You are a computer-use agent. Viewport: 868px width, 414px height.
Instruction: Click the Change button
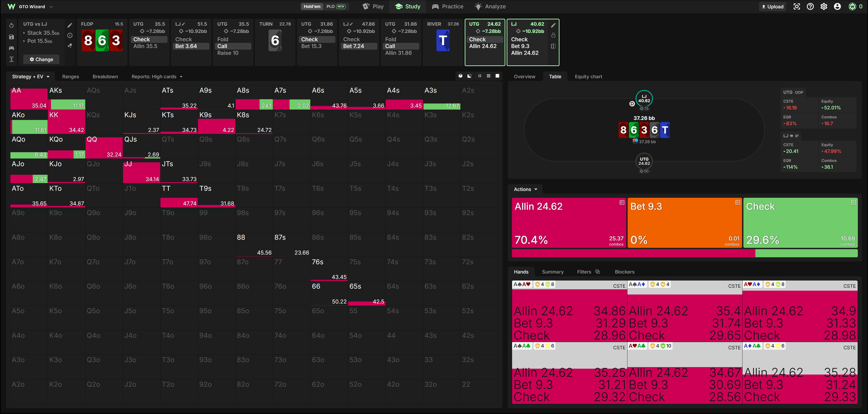(x=41, y=59)
